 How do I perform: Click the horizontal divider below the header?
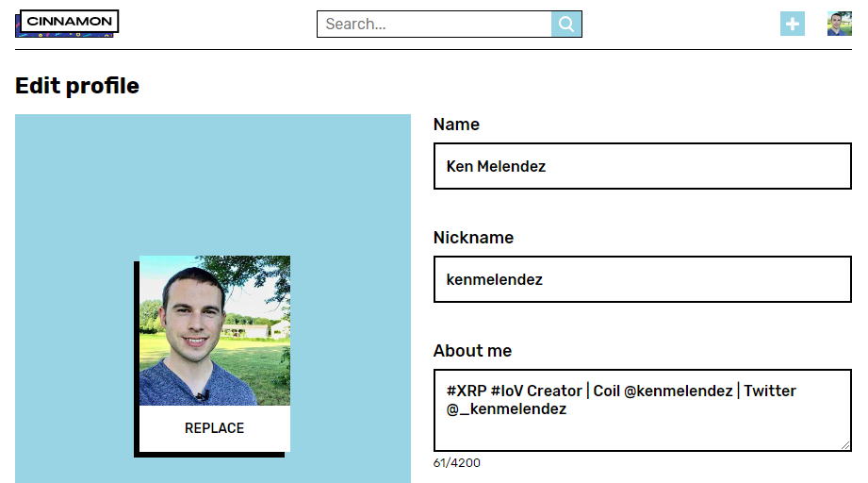pyautogui.click(x=434, y=50)
